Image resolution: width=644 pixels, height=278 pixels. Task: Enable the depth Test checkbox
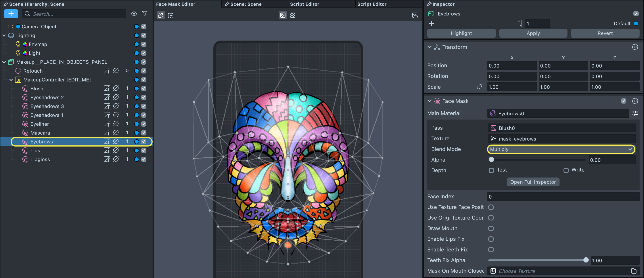point(491,170)
